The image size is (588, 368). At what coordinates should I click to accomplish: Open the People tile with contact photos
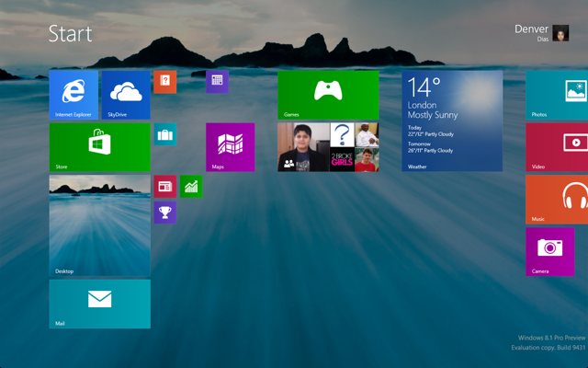click(x=328, y=147)
